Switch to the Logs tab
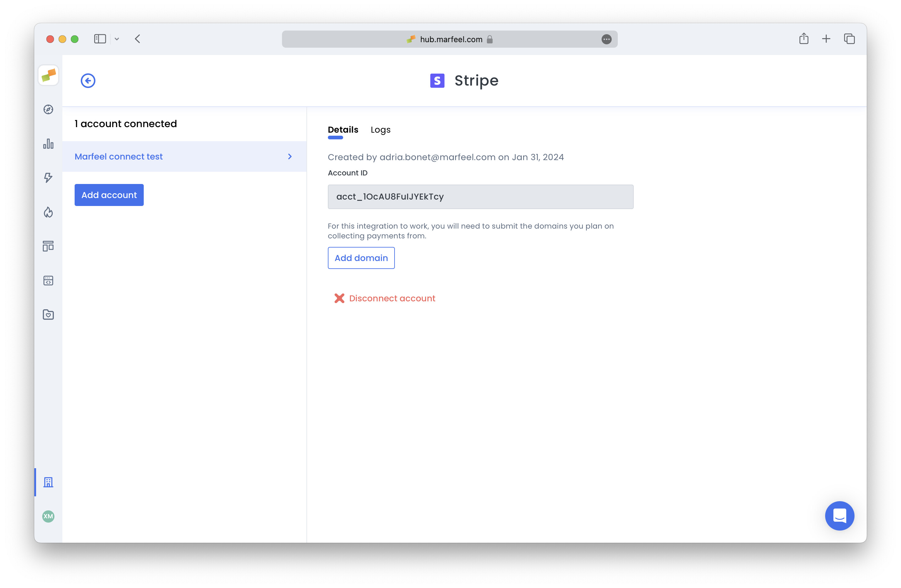The image size is (901, 588). pyautogui.click(x=380, y=130)
